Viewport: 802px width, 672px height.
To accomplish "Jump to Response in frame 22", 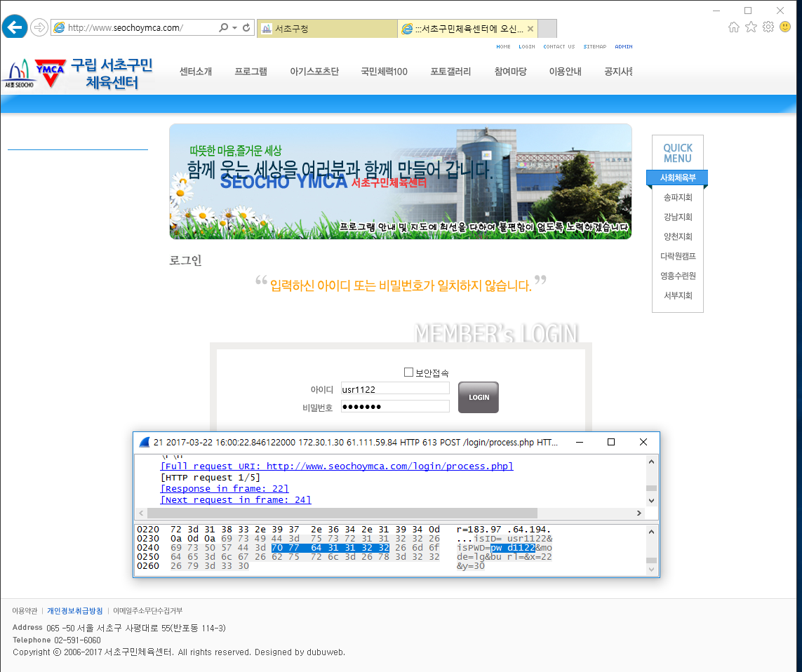I will (x=225, y=488).
